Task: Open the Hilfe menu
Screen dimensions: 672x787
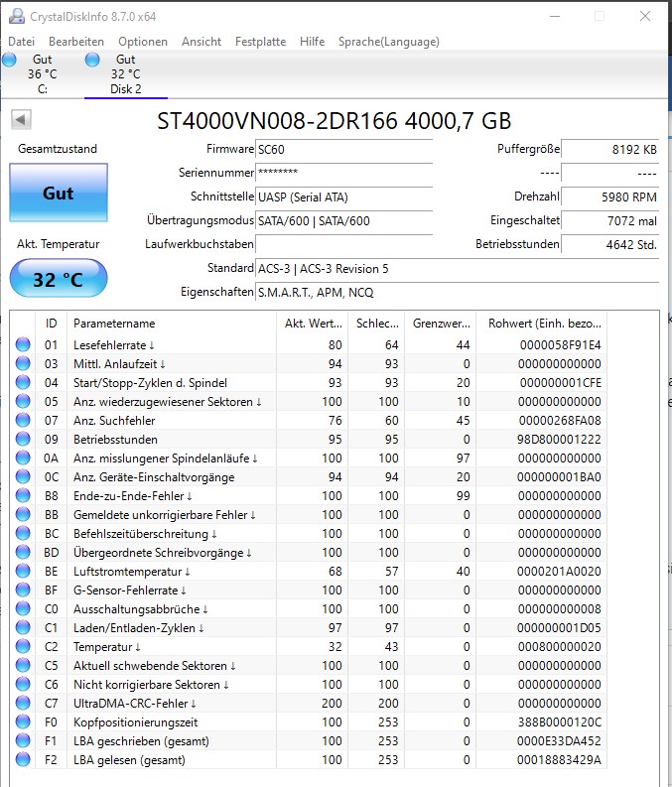Action: point(312,42)
